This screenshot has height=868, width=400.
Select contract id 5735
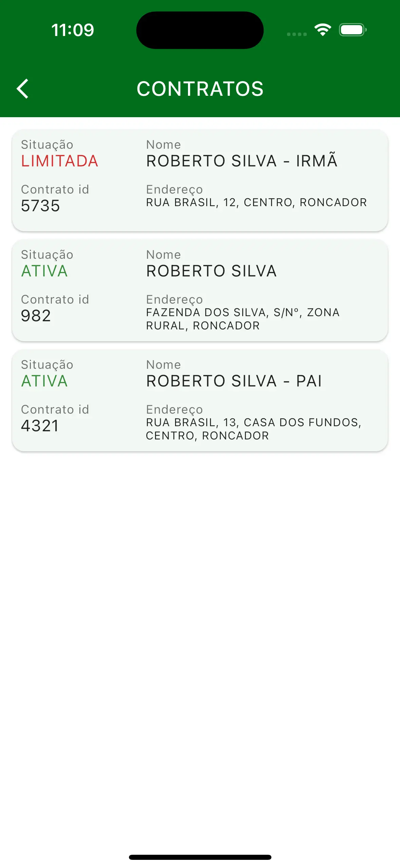point(40,206)
